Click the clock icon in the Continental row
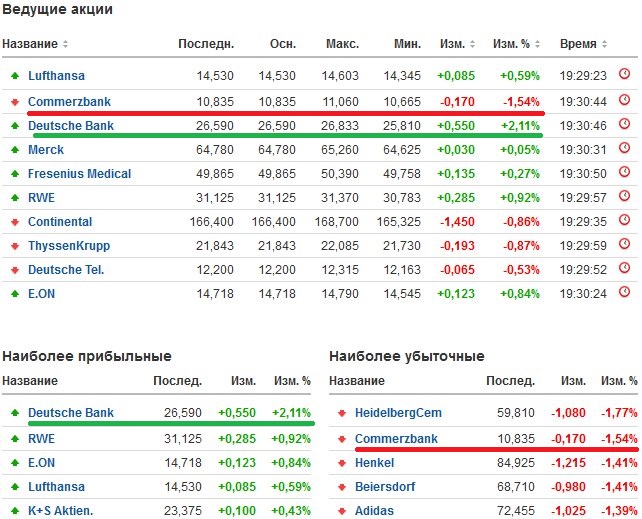 [625, 222]
